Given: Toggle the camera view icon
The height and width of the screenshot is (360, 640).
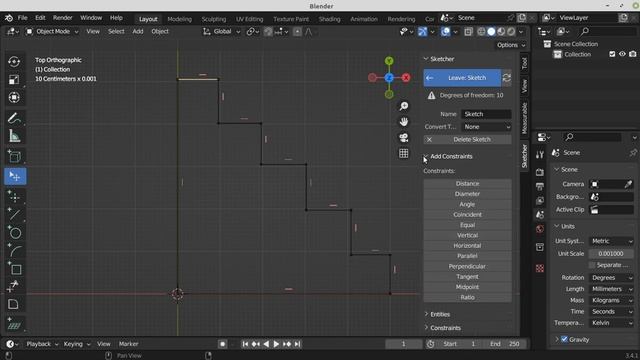Looking at the screenshot, I should (404, 138).
